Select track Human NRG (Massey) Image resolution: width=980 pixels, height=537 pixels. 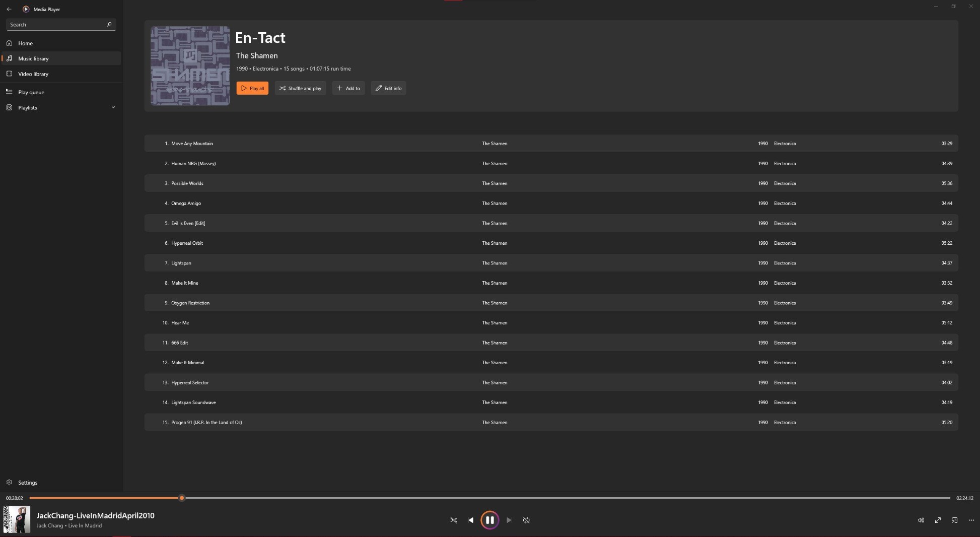click(551, 163)
